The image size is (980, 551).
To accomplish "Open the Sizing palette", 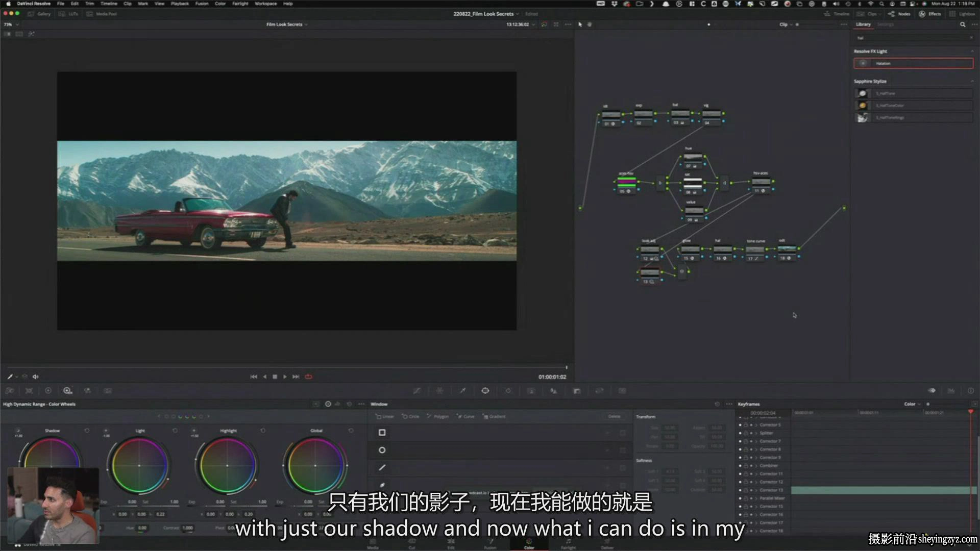I will point(599,391).
